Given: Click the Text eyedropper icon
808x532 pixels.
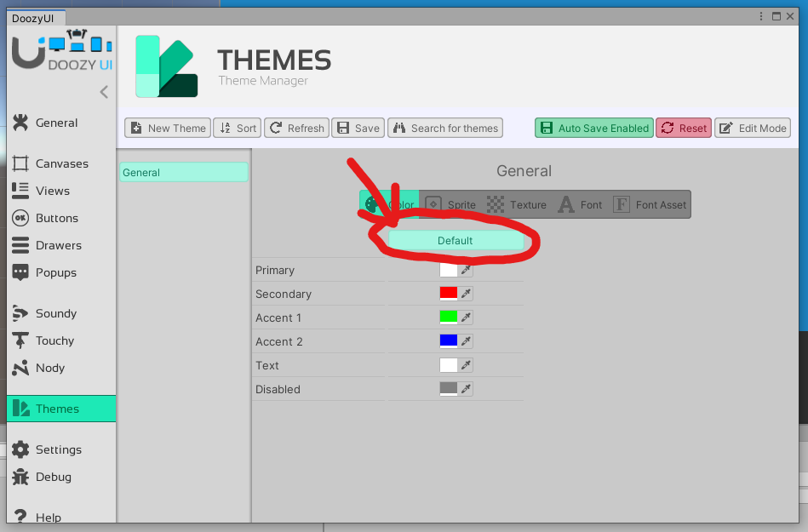Looking at the screenshot, I should point(466,365).
